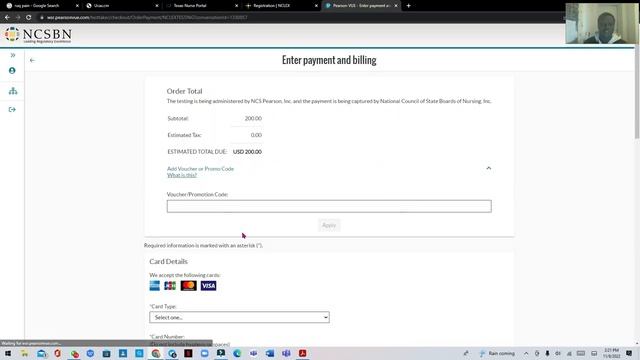This screenshot has width=640, height=360.
Task: Open the Card Type dropdown
Action: [x=239, y=317]
